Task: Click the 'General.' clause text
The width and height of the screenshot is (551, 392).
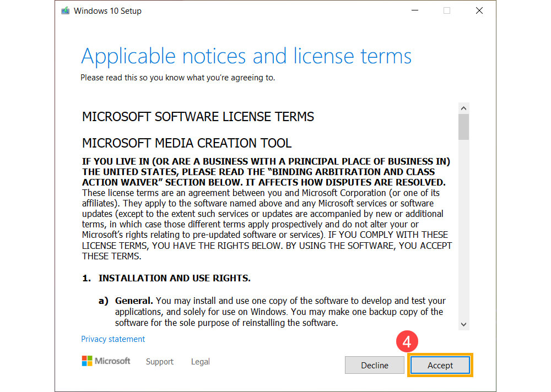Action: pyautogui.click(x=134, y=301)
